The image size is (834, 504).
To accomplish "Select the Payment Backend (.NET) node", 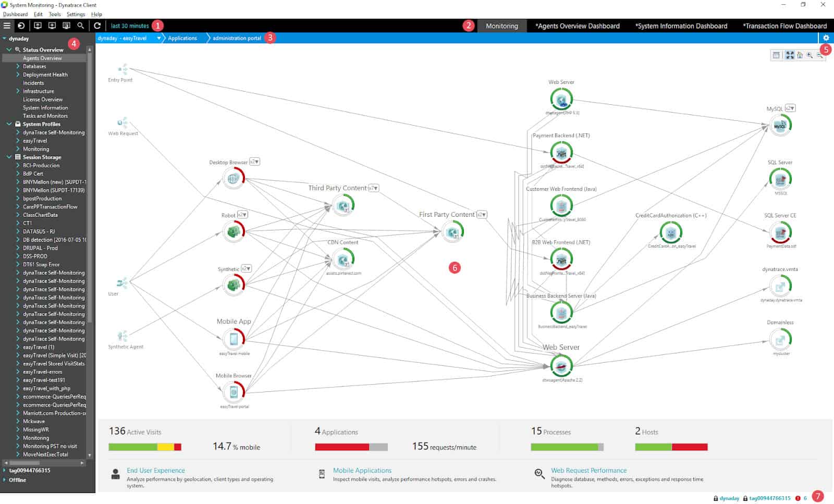I will [x=561, y=152].
